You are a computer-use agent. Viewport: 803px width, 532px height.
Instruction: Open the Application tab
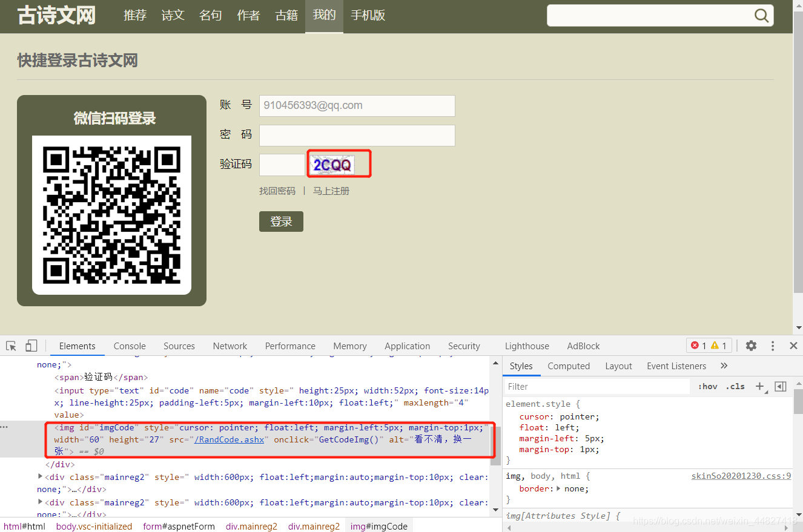(x=407, y=346)
